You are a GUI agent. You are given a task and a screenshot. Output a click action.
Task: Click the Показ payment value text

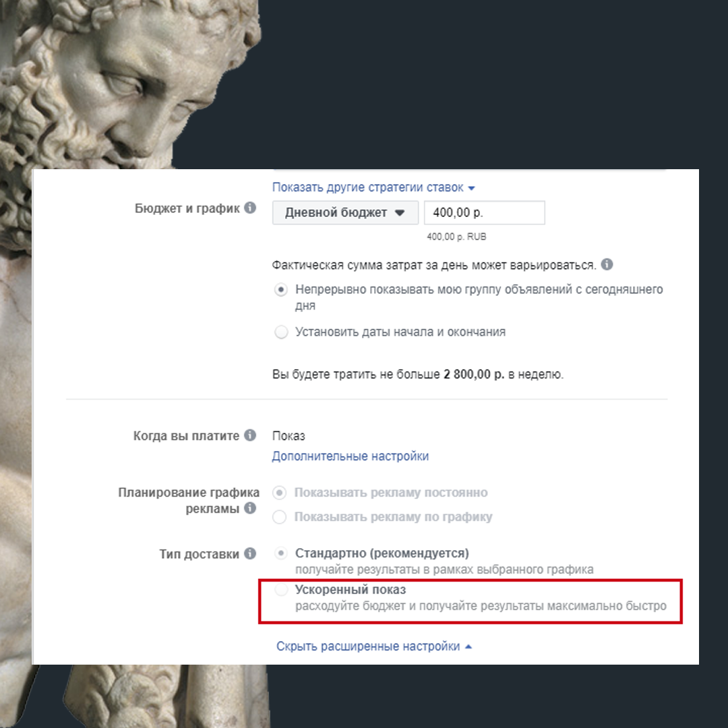[x=289, y=436]
